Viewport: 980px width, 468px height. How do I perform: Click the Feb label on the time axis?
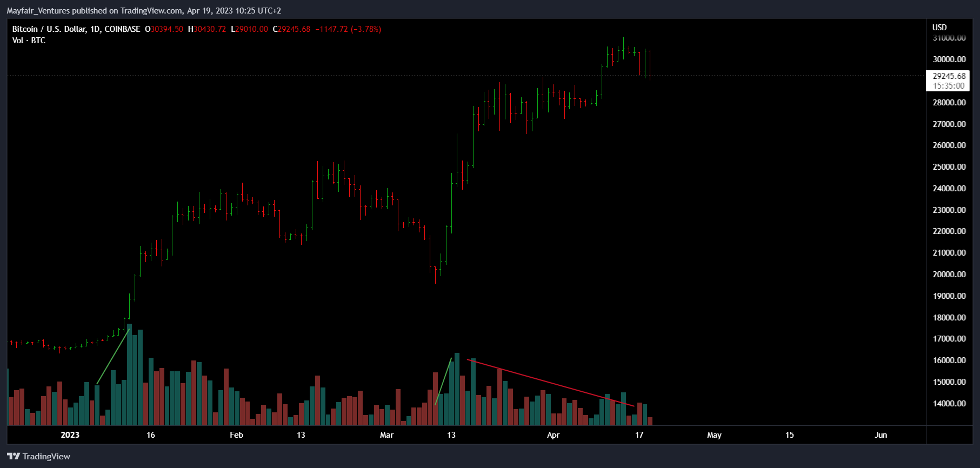[236, 435]
